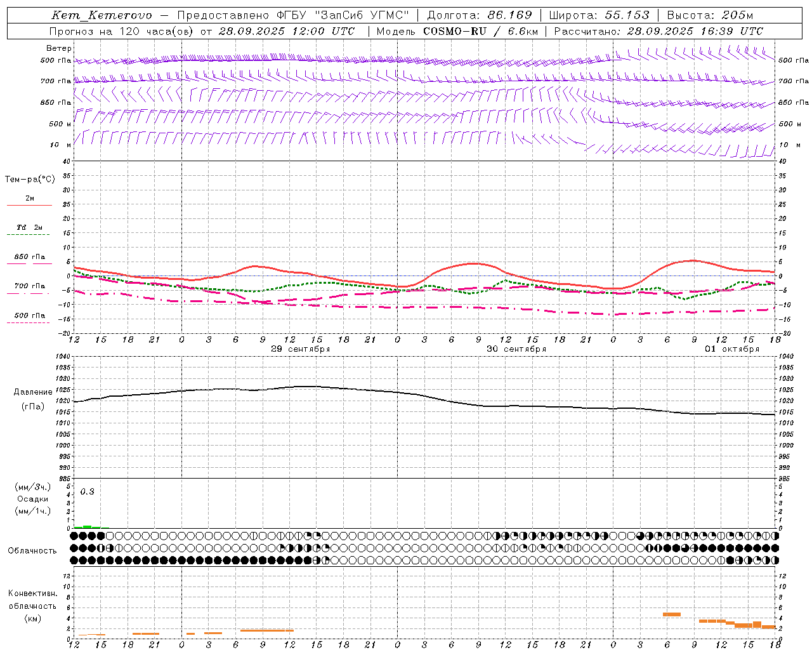Click the solid red 2м legend line
This screenshot has width=812, height=650.
tap(29, 206)
